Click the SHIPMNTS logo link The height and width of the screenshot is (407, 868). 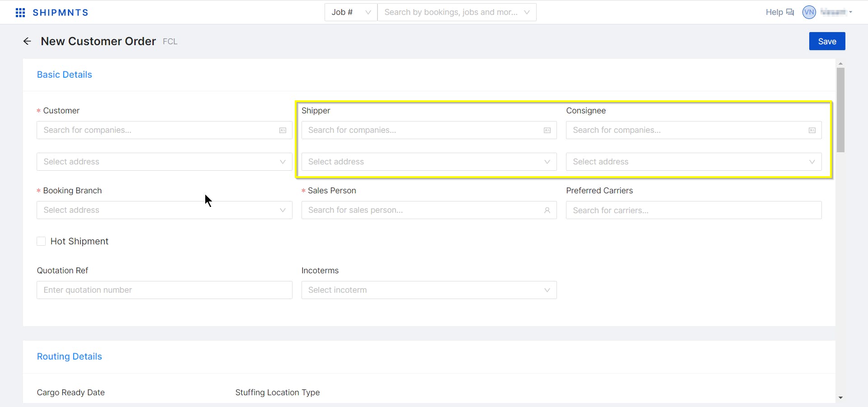point(61,13)
